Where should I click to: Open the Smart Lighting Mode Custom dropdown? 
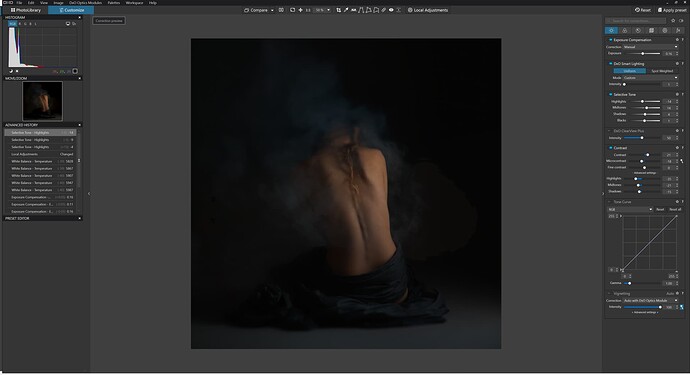pos(650,77)
